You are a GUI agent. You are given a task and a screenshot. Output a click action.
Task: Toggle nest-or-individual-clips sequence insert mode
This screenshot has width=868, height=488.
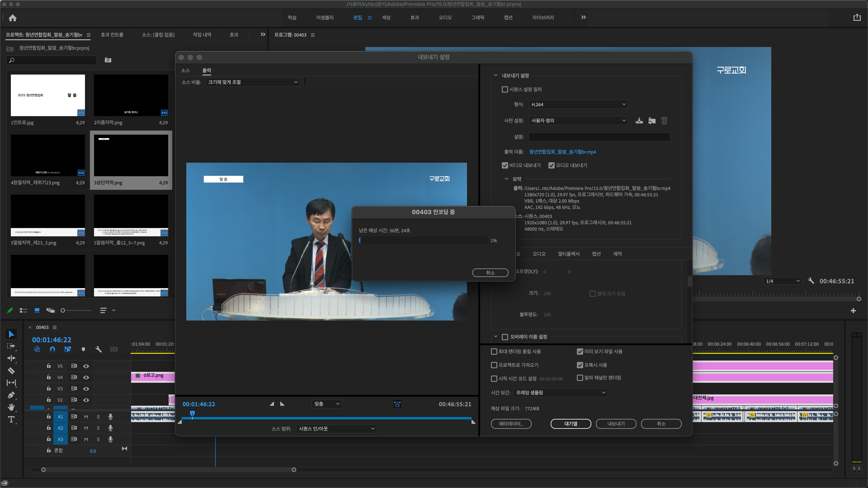[x=37, y=349]
